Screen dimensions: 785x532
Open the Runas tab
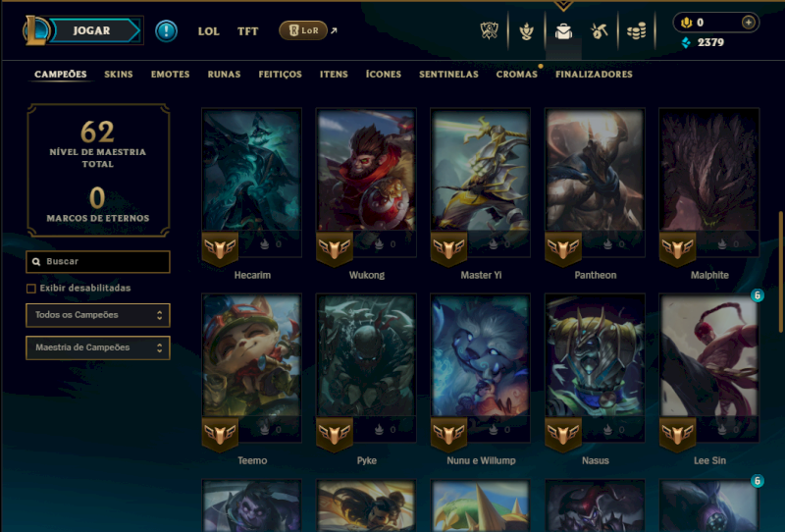[225, 75]
